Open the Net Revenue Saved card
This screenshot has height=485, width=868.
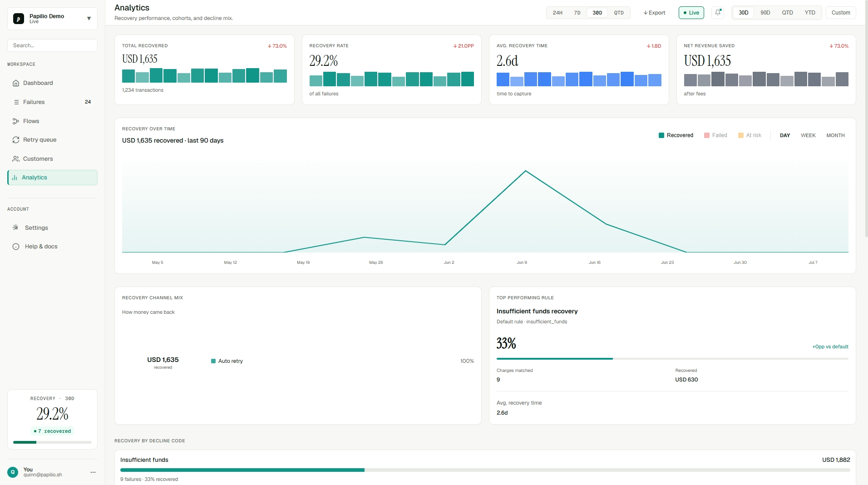click(x=766, y=69)
